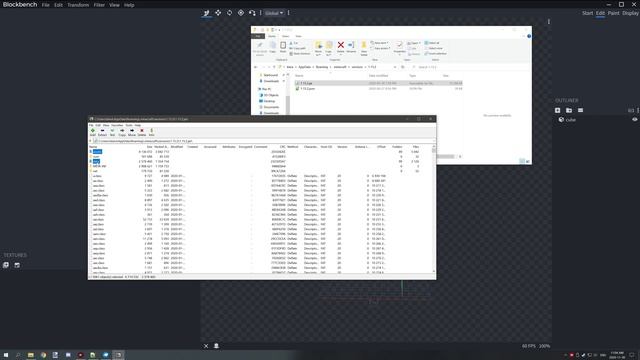Click Info icon in 7-Zip toolbar
Screen dimensions: 640x360
coord(151,132)
